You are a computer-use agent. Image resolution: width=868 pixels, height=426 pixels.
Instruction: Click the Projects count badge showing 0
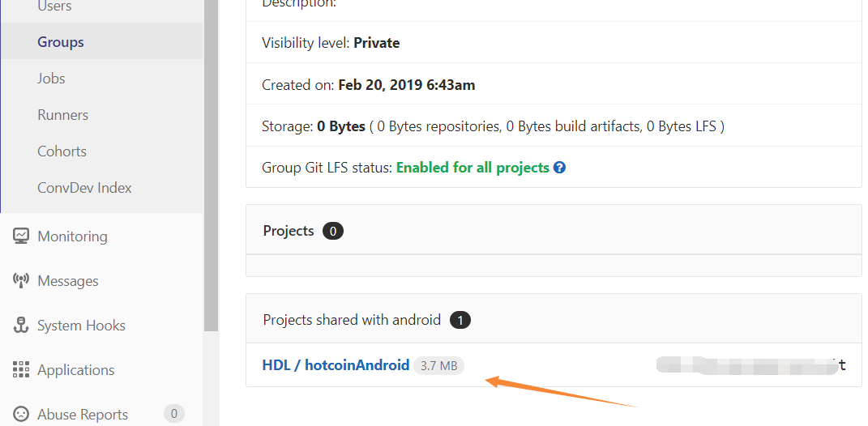pos(333,231)
